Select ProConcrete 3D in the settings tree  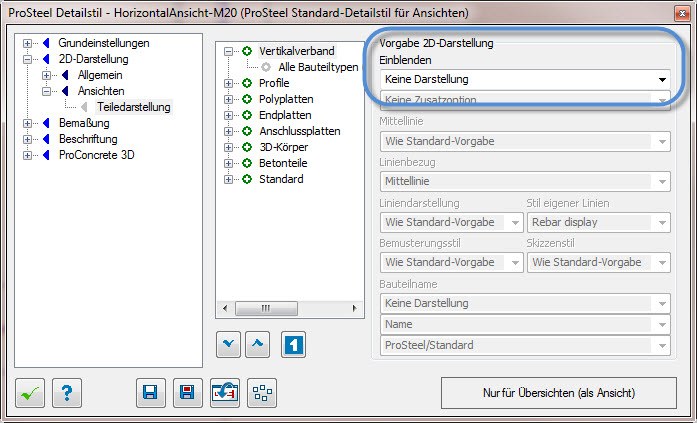(x=96, y=155)
